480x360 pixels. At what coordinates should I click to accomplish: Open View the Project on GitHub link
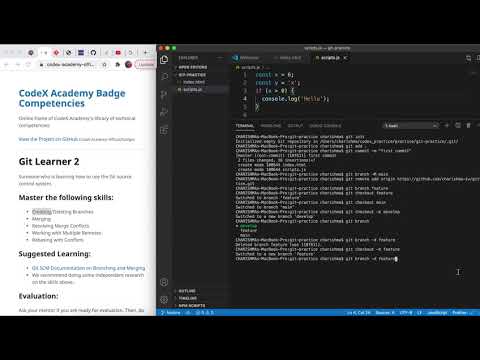(48, 139)
